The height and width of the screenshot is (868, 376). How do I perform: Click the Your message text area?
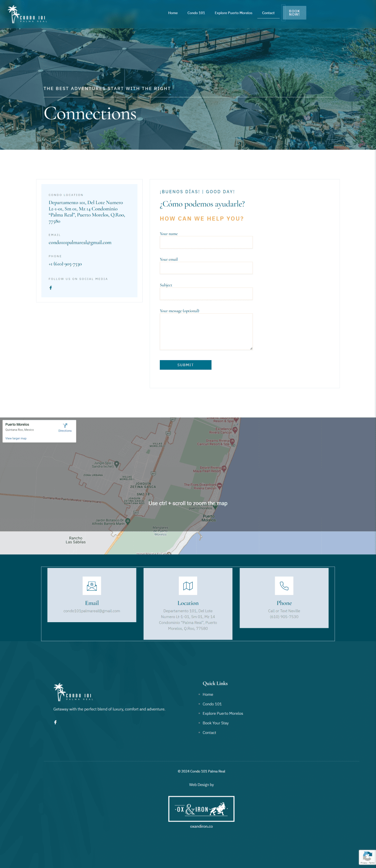206,332
